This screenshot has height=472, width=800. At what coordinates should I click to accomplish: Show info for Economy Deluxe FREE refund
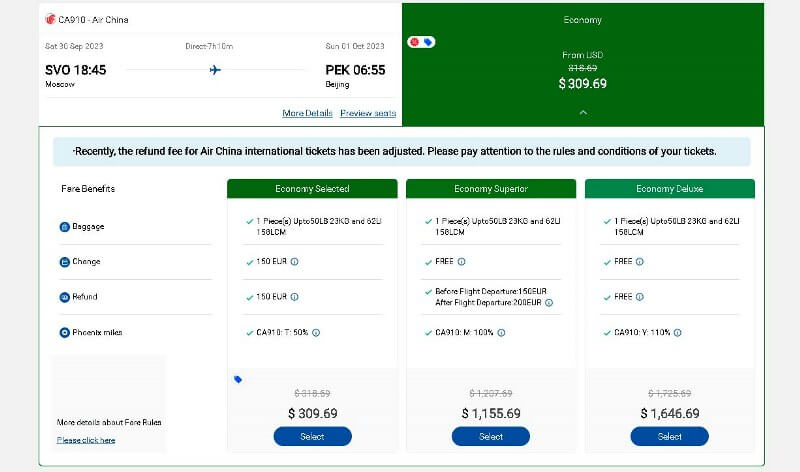point(640,297)
